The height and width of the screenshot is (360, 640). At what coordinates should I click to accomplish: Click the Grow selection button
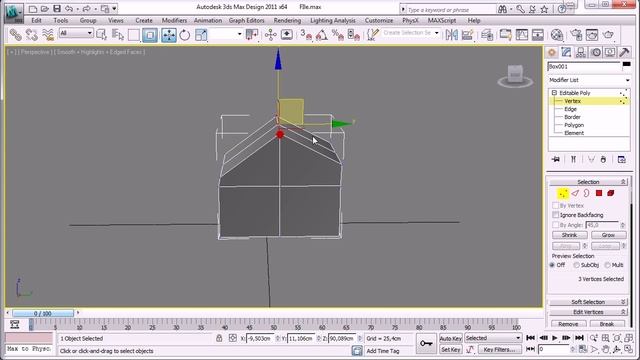pyautogui.click(x=608, y=235)
